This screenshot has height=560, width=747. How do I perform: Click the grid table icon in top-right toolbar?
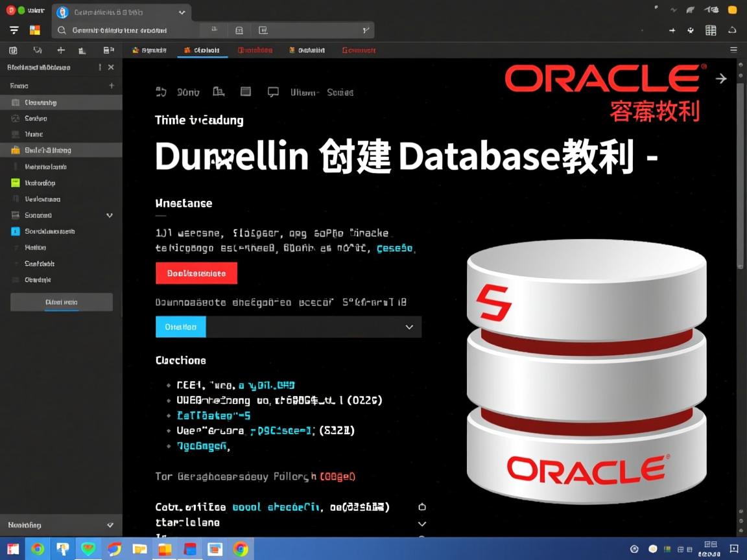pos(711,30)
